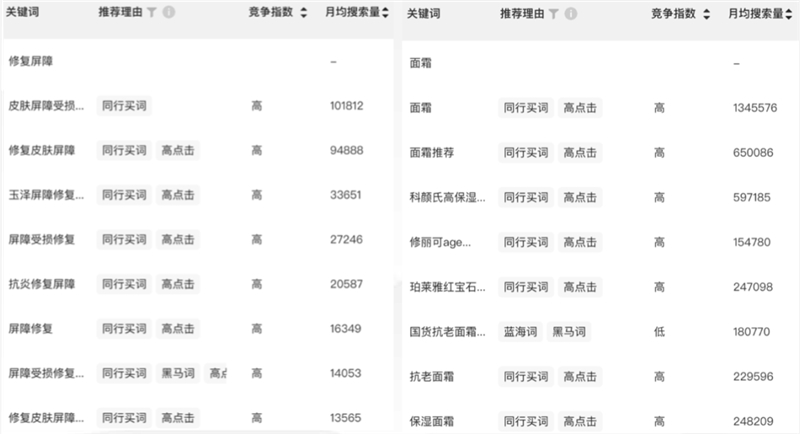800x434 pixels.
Task: Select the keyword 玉泽屏障修复...
Action: [x=46, y=195]
